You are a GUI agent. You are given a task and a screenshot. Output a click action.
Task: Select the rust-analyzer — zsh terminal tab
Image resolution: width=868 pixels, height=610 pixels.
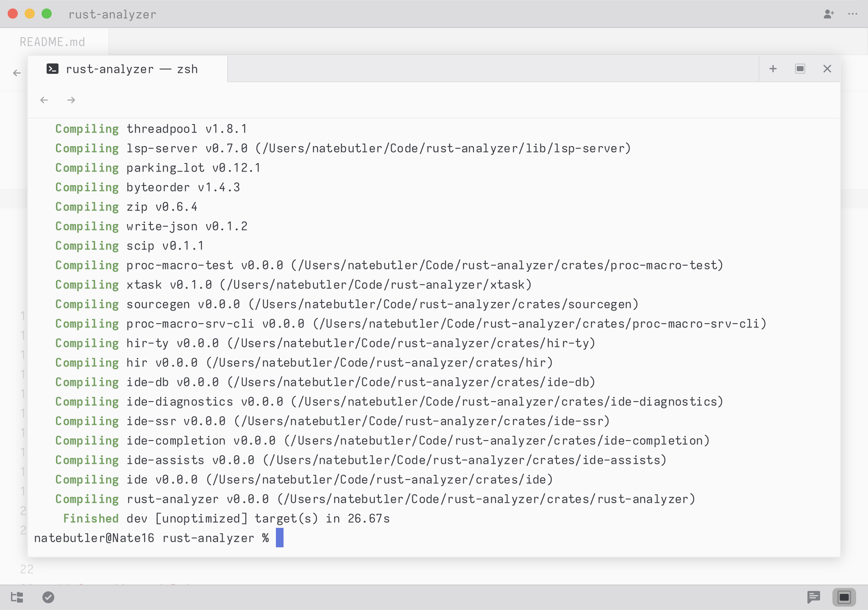click(132, 69)
